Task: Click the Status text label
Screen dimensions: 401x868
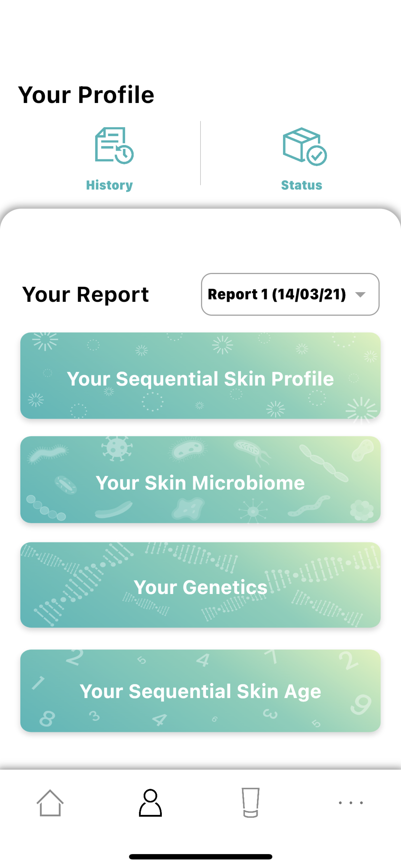Action: coord(302,185)
